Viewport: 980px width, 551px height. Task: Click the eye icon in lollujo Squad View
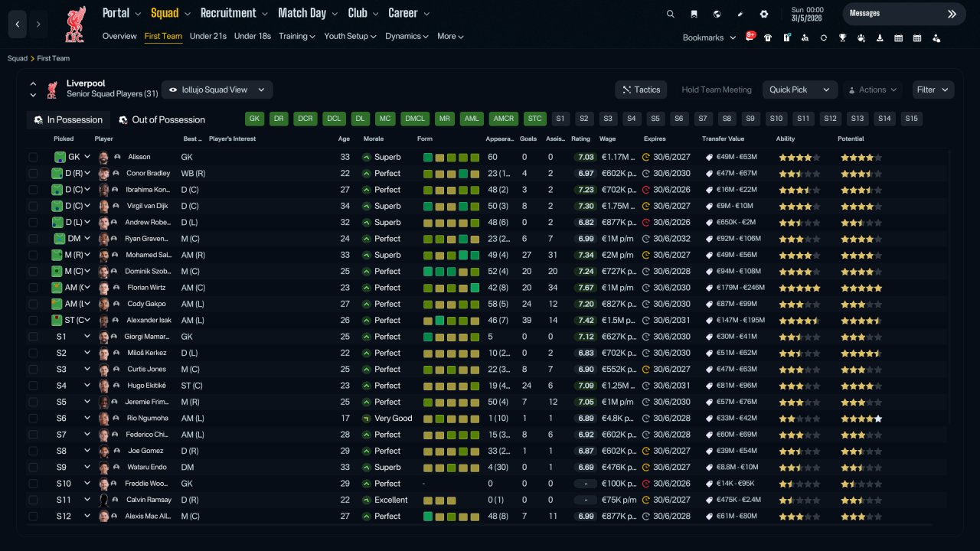174,90
